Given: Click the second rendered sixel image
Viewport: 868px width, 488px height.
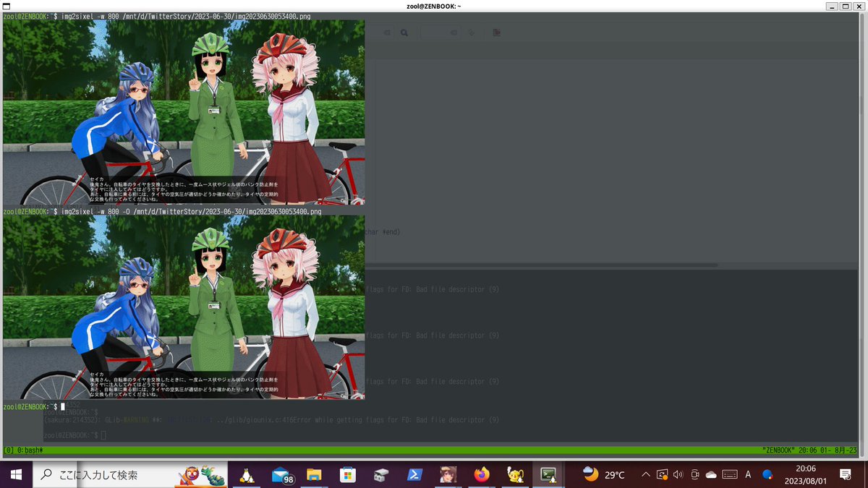Looking at the screenshot, I should coord(184,307).
